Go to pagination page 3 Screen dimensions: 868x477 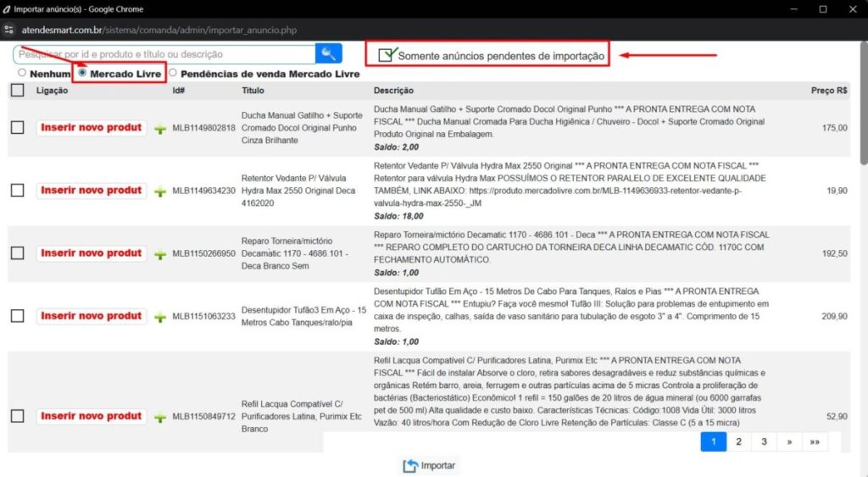(764, 441)
